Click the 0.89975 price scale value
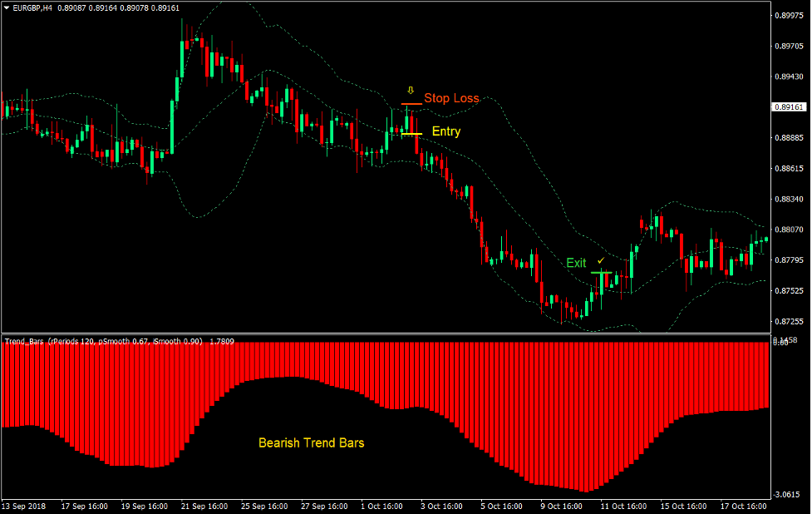Image resolution: width=812 pixels, height=514 pixels. click(x=790, y=14)
